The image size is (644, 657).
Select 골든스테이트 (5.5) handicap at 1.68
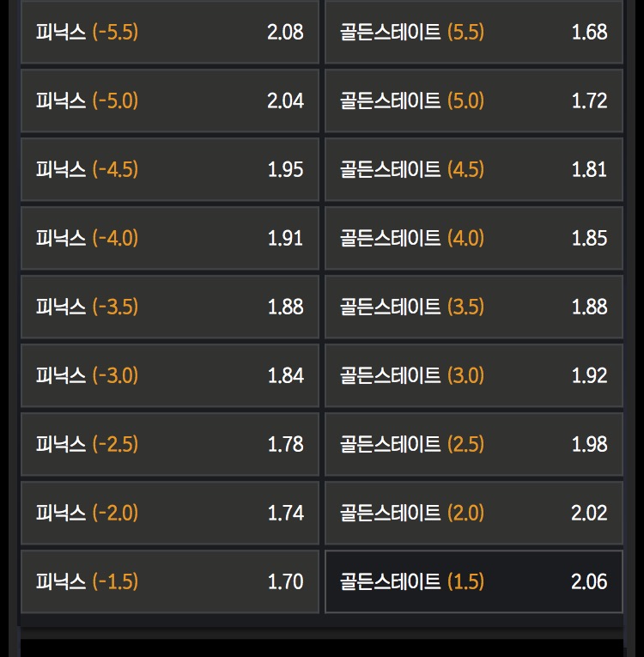[473, 33]
